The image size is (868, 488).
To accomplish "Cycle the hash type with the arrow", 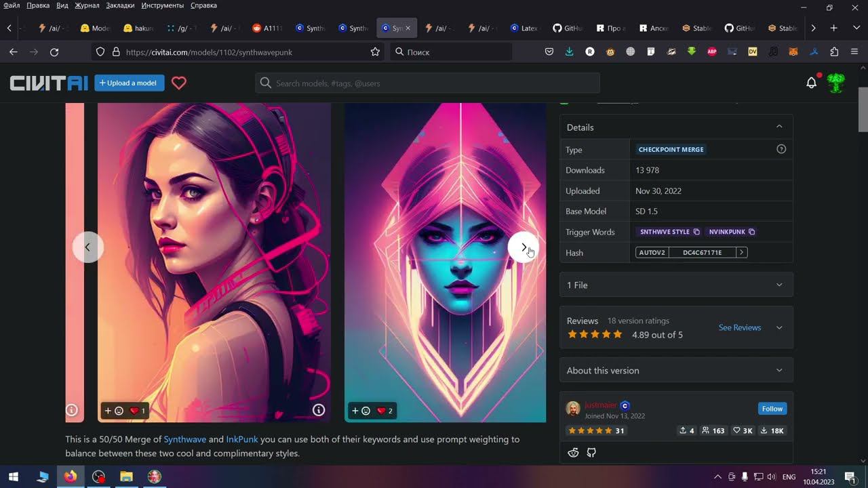I will [742, 252].
